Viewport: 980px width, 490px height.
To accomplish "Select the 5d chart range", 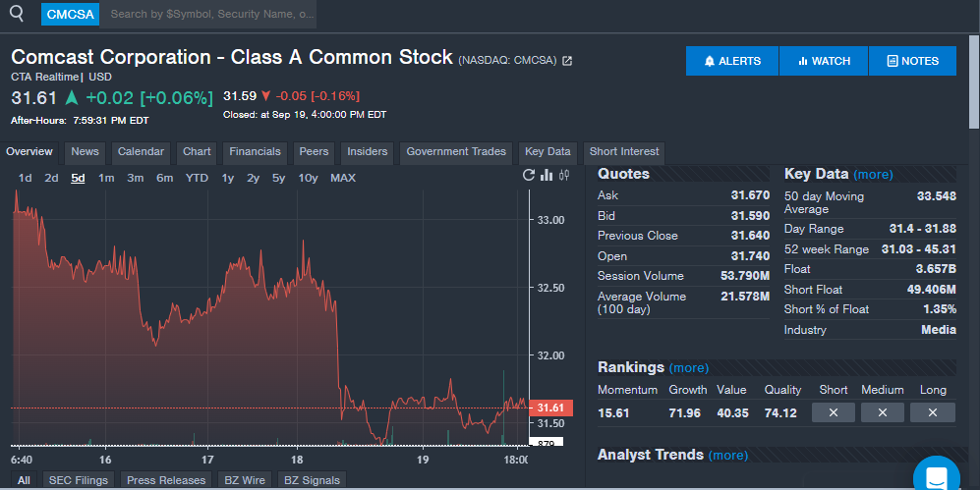I will [78, 178].
